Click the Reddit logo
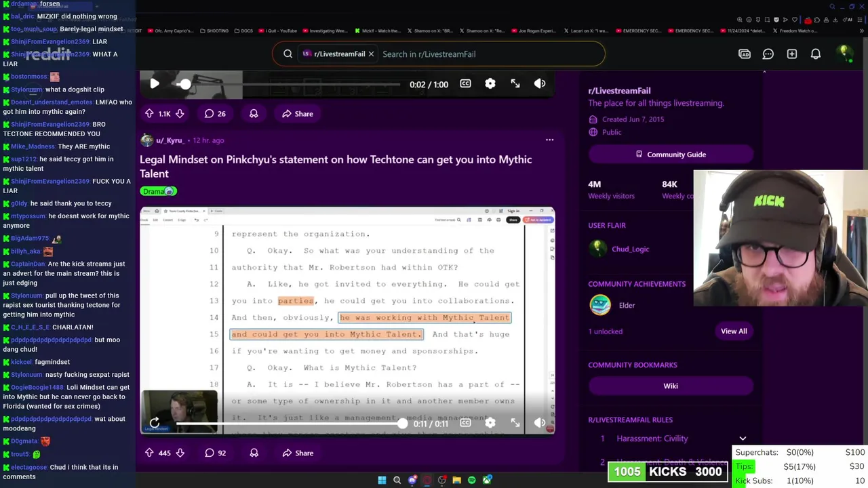868x488 pixels. point(47,54)
